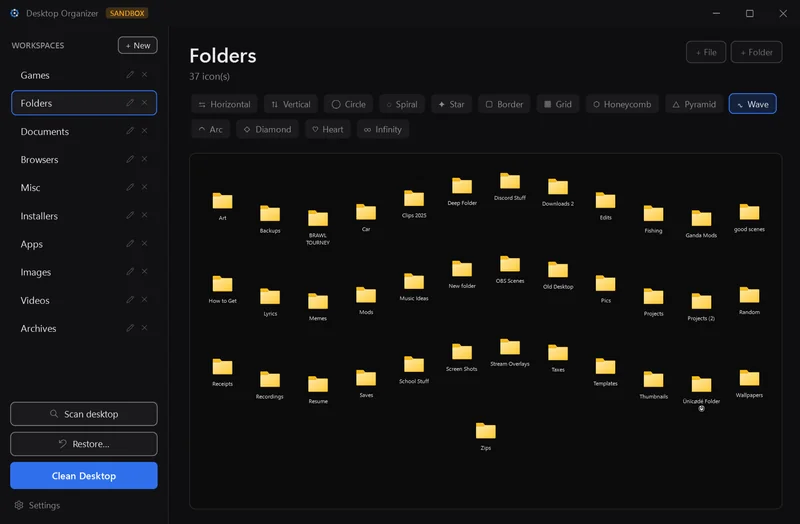The height and width of the screenshot is (524, 800).
Task: Edit the Browsers workspace name pencil
Action: (x=130, y=159)
